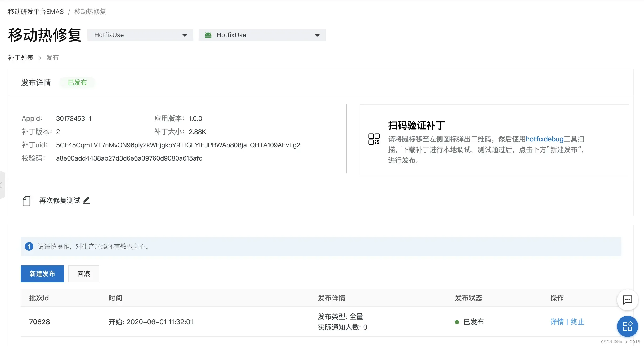Click the 发布详情 card title
The height and width of the screenshot is (346, 644).
[x=36, y=83]
